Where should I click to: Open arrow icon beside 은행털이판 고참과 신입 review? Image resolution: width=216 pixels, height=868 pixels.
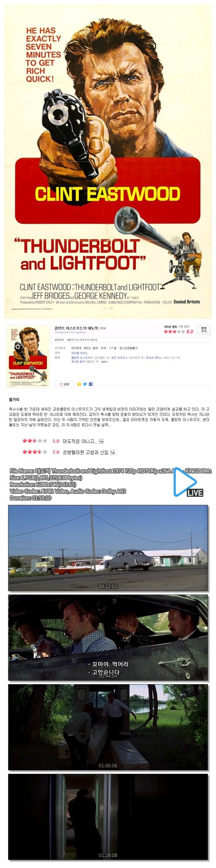coord(113,452)
